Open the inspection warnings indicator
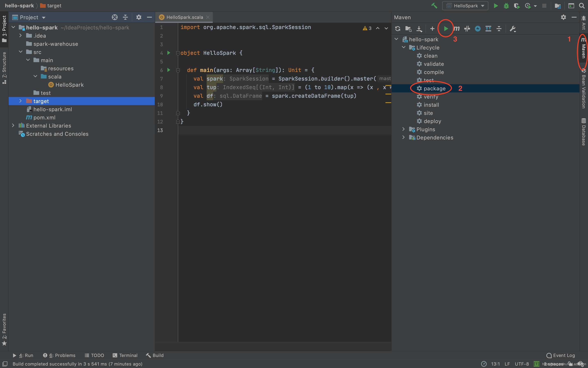 [367, 28]
